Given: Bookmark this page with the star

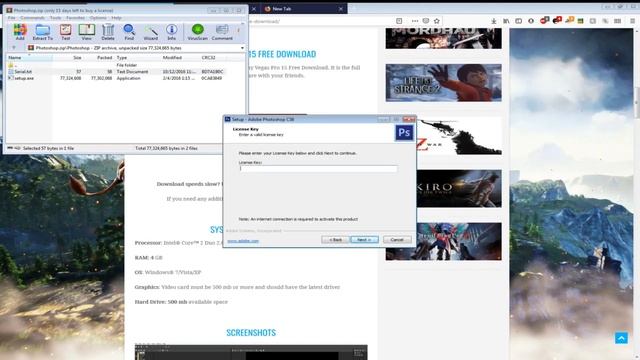Looking at the screenshot, I should [x=437, y=21].
